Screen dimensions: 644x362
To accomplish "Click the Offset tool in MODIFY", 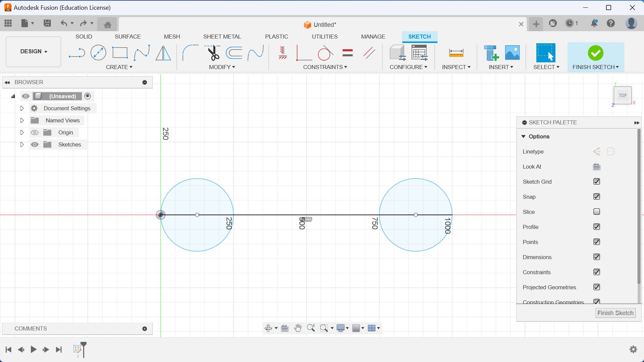I will pos(234,53).
